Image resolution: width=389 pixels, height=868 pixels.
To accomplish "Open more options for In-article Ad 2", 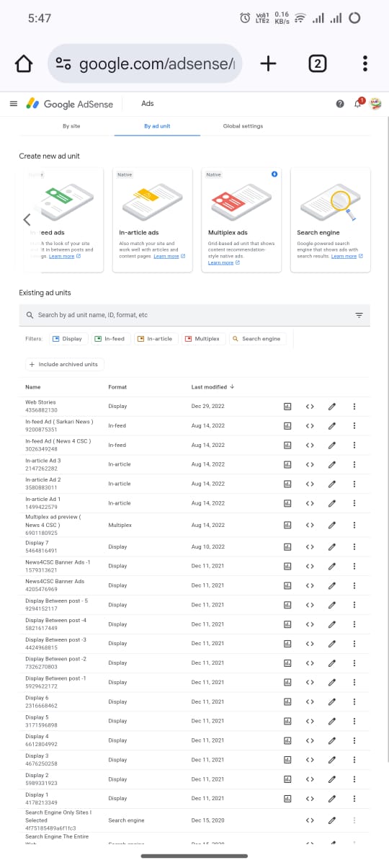I will (354, 484).
